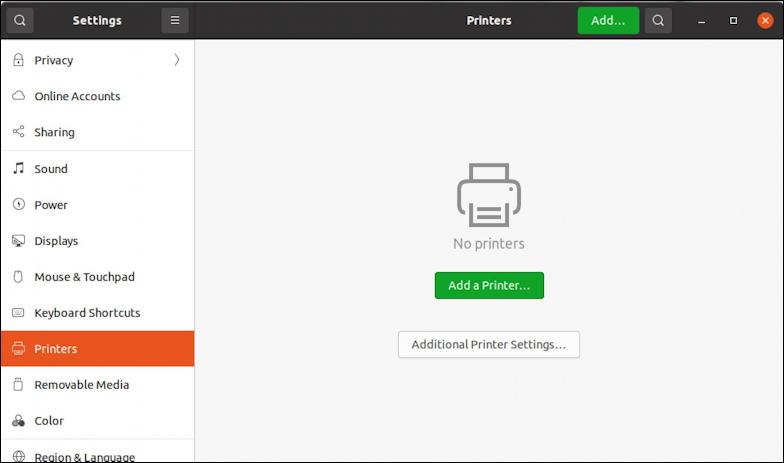Minimize the Settings window
This screenshot has width=784, height=463.
702,21
